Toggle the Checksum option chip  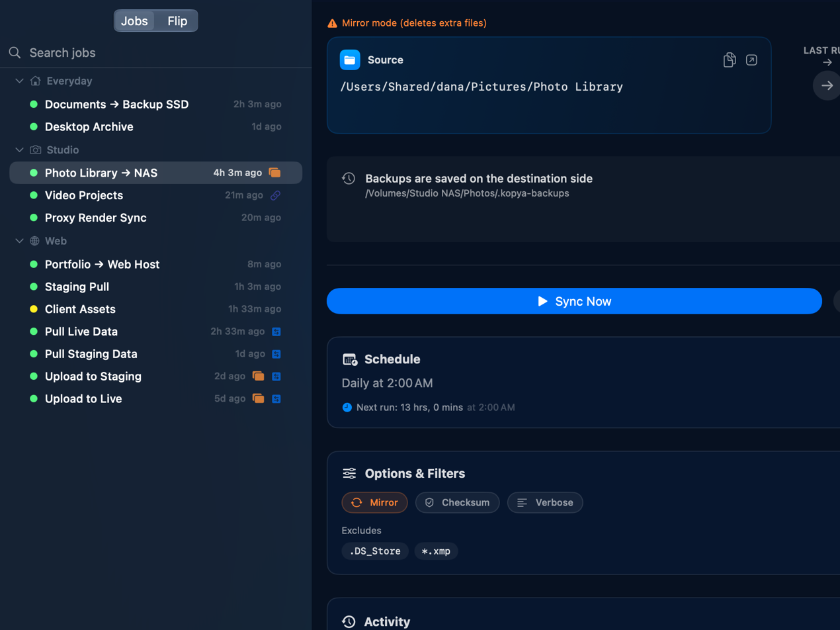457,502
